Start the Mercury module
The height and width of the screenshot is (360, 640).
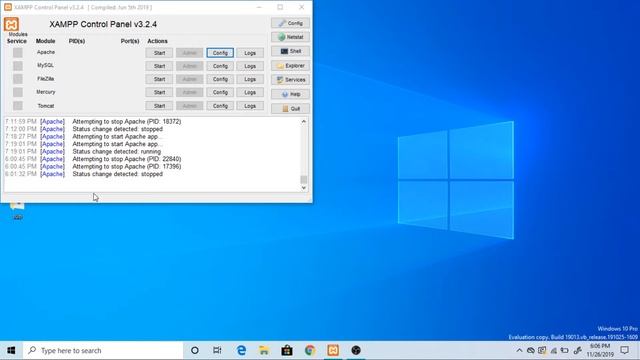(x=159, y=92)
